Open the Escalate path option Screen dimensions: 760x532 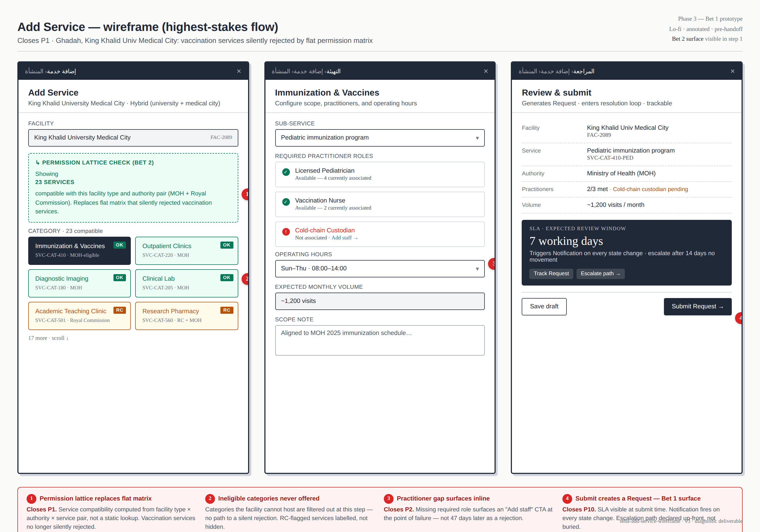[600, 273]
